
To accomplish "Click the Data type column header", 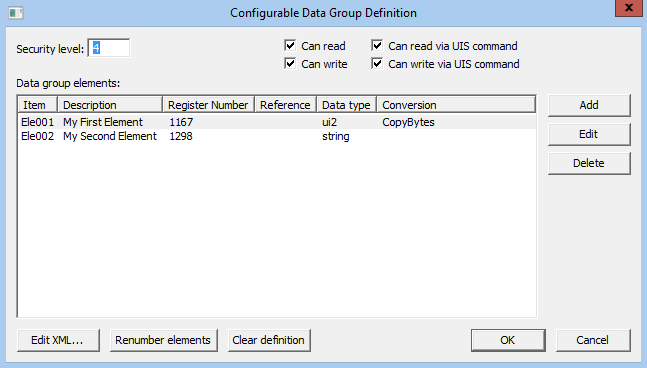I will pyautogui.click(x=347, y=105).
